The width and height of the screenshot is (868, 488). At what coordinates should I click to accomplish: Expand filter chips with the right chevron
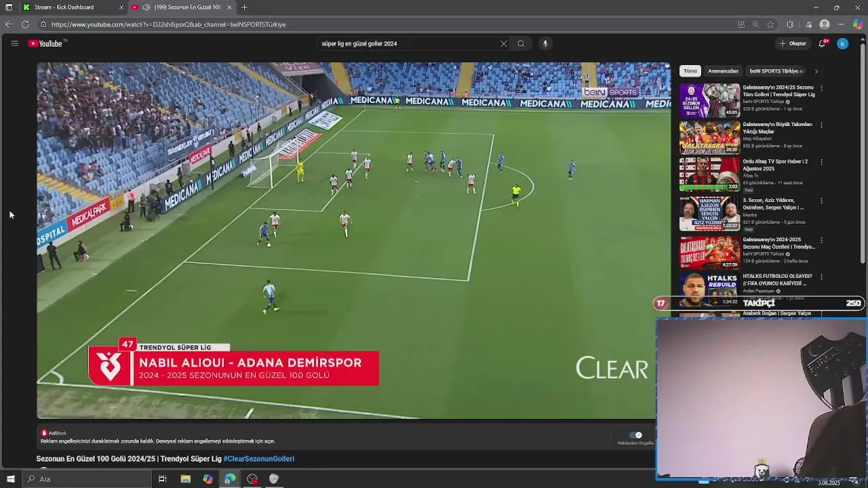(816, 71)
